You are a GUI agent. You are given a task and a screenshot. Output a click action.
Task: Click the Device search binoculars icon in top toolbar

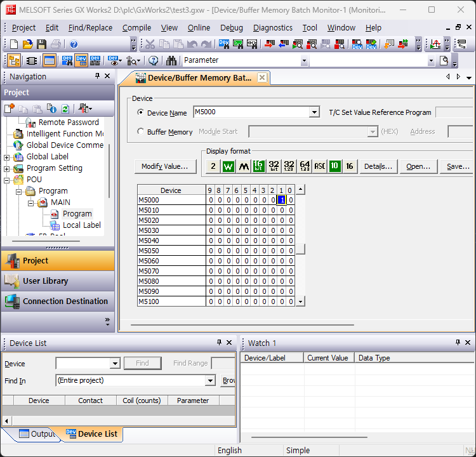pos(224,44)
